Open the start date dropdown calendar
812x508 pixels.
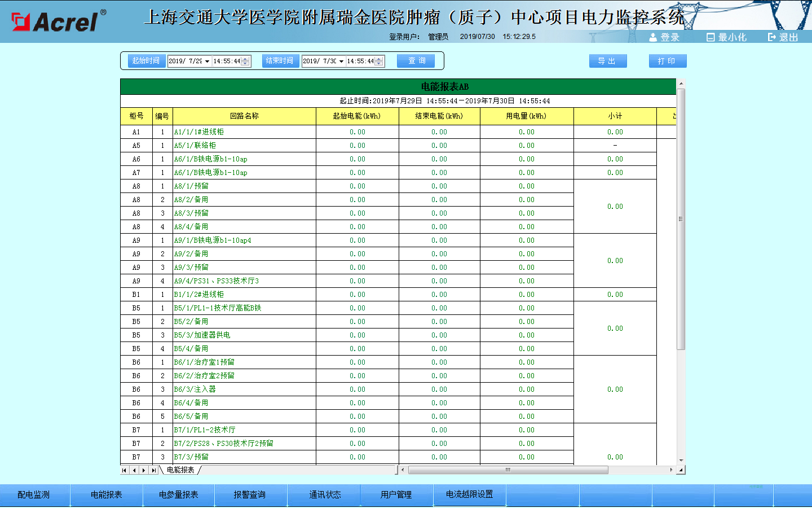point(207,61)
